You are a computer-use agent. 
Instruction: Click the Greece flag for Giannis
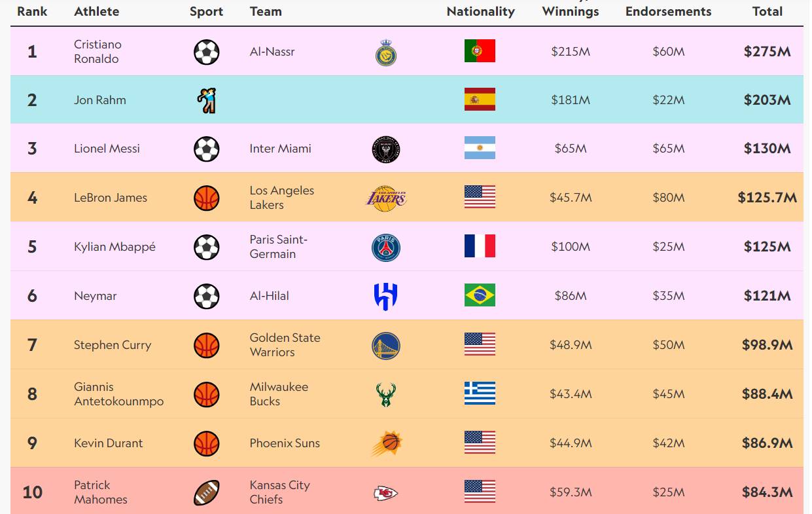pyautogui.click(x=480, y=394)
